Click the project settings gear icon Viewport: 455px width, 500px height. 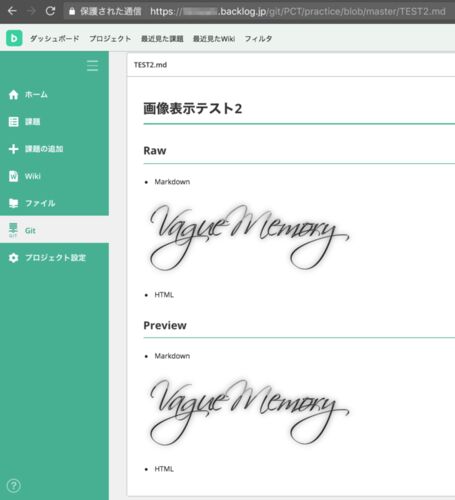click(13, 258)
